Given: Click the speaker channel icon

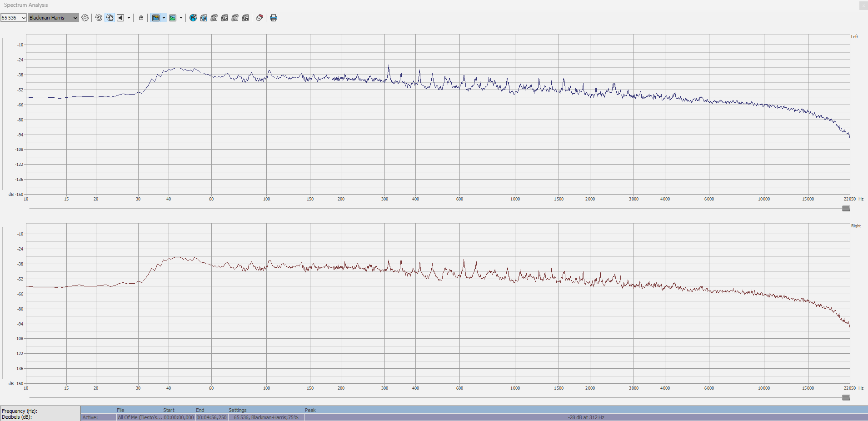Looking at the screenshot, I should pos(120,18).
